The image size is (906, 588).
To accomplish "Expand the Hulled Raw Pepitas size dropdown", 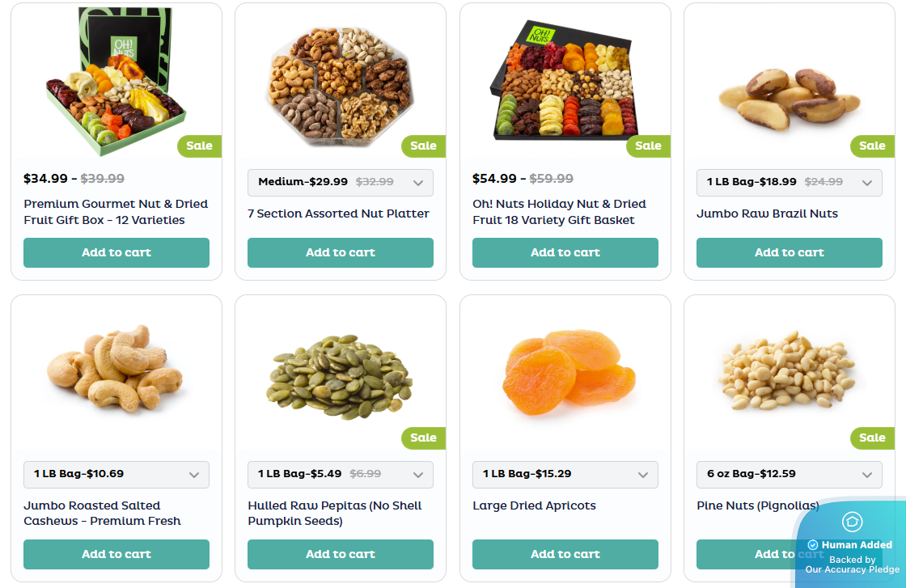I will click(341, 475).
